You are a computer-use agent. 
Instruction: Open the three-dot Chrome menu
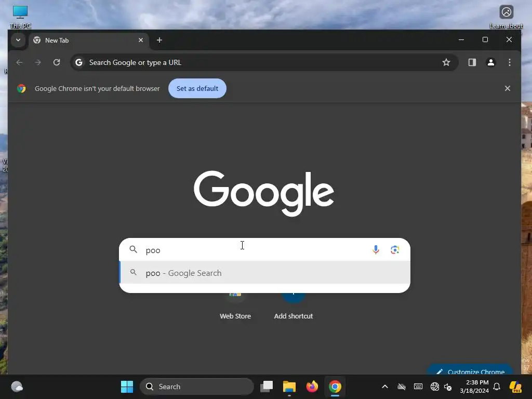[509, 62]
